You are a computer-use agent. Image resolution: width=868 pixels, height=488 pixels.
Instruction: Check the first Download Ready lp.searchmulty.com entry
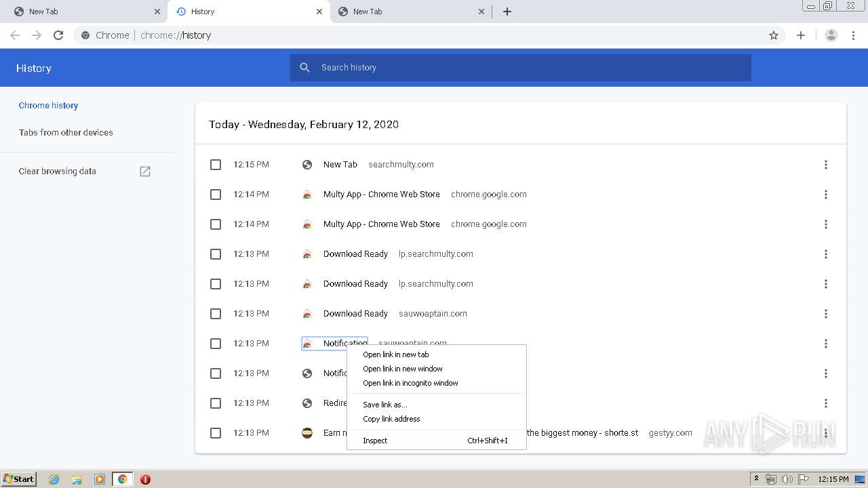coord(216,254)
